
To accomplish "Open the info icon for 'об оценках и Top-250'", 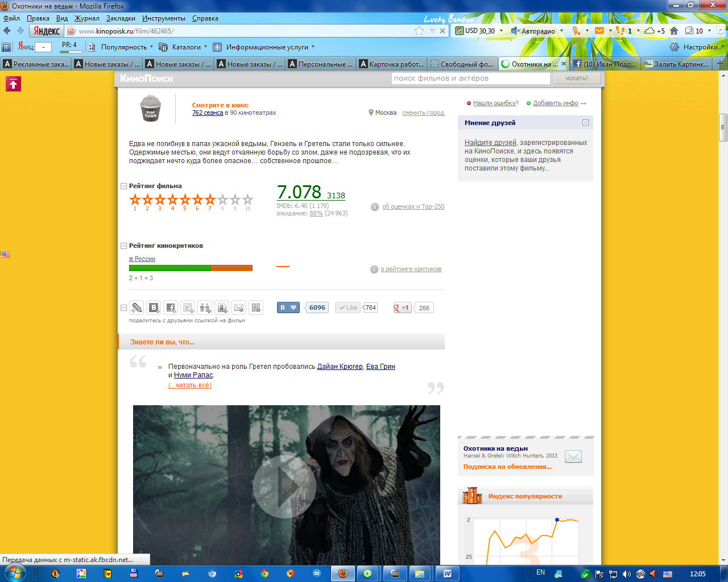I will coord(375,207).
